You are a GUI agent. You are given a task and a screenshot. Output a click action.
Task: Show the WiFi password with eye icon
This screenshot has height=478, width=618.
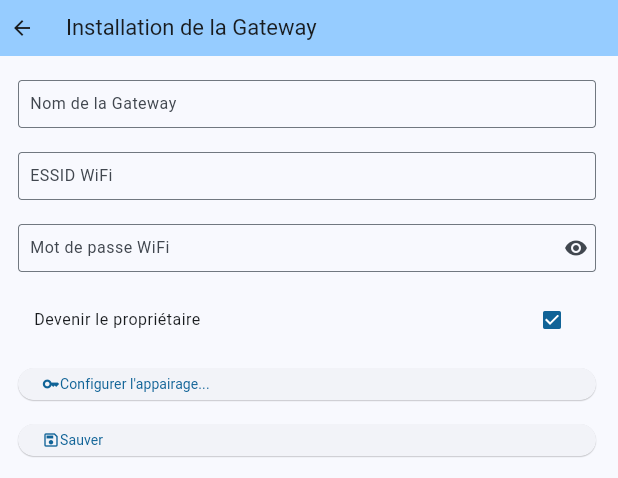click(x=576, y=248)
